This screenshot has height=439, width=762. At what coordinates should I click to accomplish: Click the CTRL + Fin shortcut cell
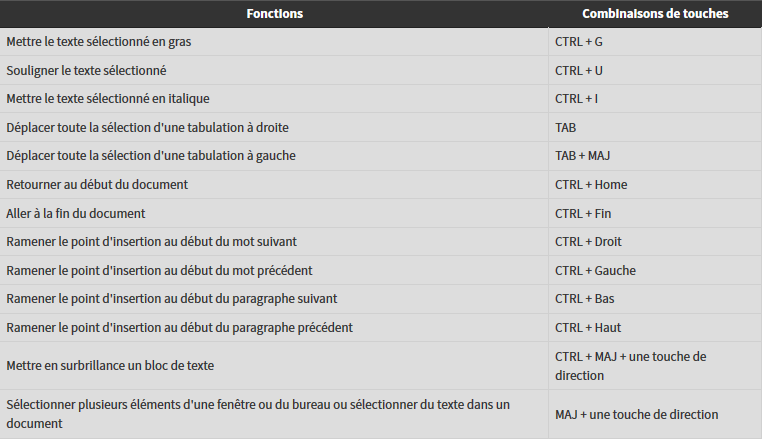coord(655,213)
